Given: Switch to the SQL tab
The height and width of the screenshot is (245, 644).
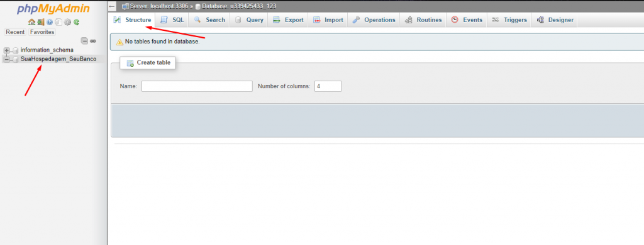Looking at the screenshot, I should tap(172, 20).
